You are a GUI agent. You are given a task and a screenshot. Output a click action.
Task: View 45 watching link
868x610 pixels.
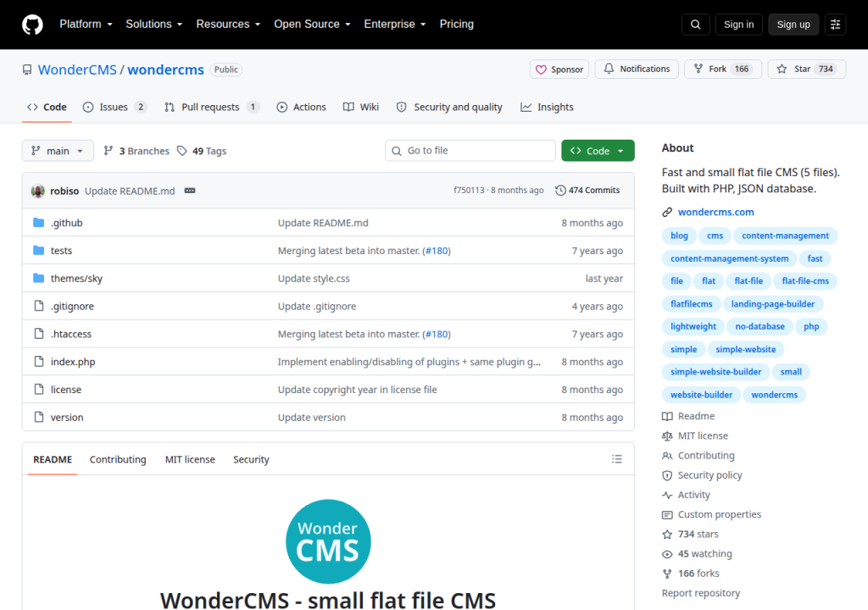698,553
